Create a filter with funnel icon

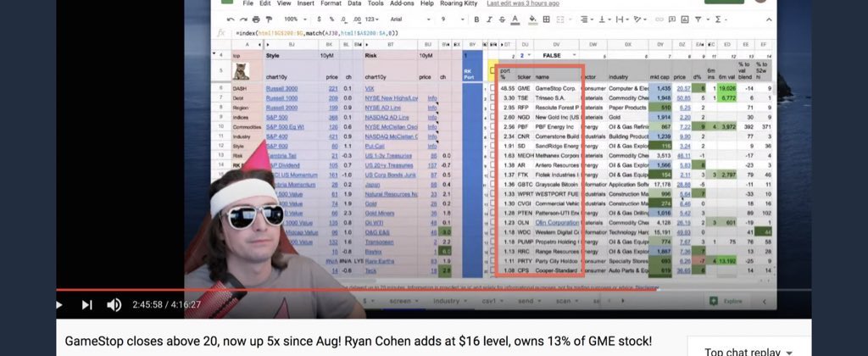coord(699,19)
